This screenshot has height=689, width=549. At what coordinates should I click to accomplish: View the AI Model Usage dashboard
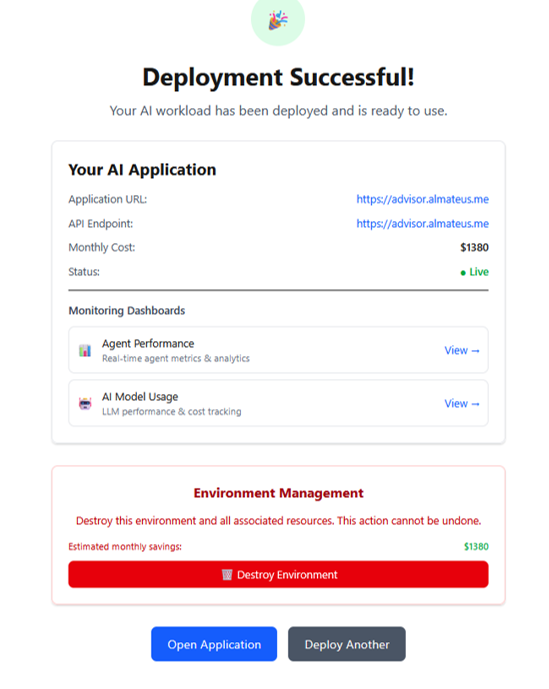pyautogui.click(x=462, y=403)
